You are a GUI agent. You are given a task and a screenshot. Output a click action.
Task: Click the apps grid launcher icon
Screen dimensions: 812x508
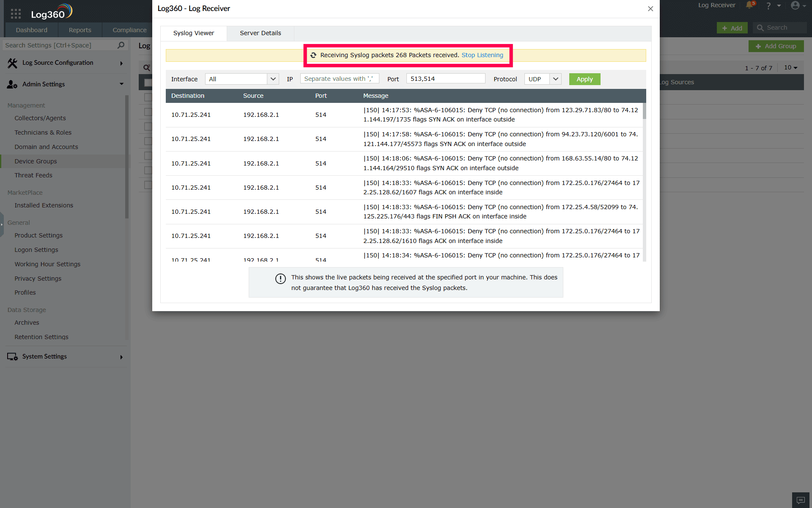tap(16, 14)
